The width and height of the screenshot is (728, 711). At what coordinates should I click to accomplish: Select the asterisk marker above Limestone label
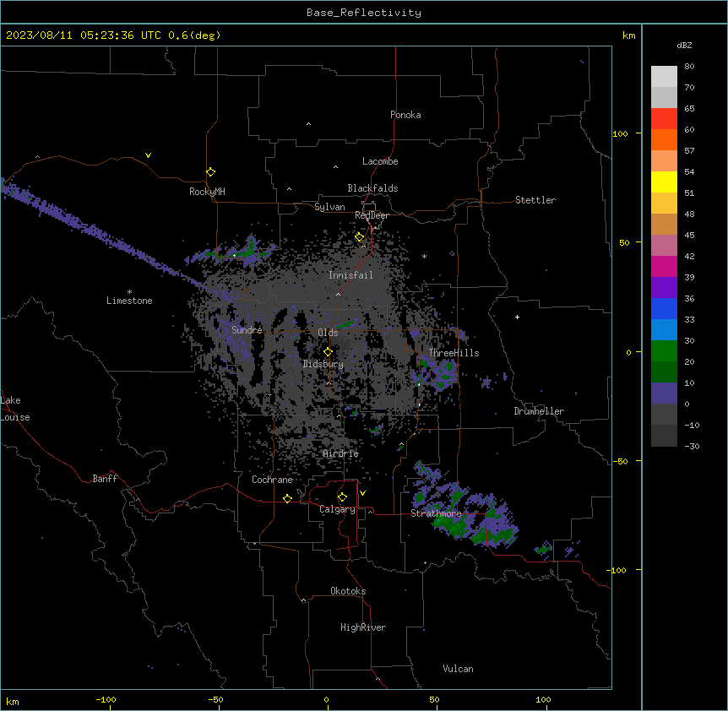tap(129, 292)
